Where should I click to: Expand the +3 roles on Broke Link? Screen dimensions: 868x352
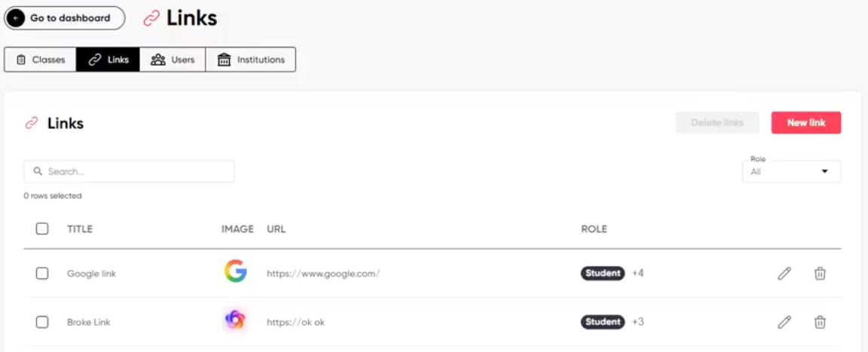click(637, 322)
